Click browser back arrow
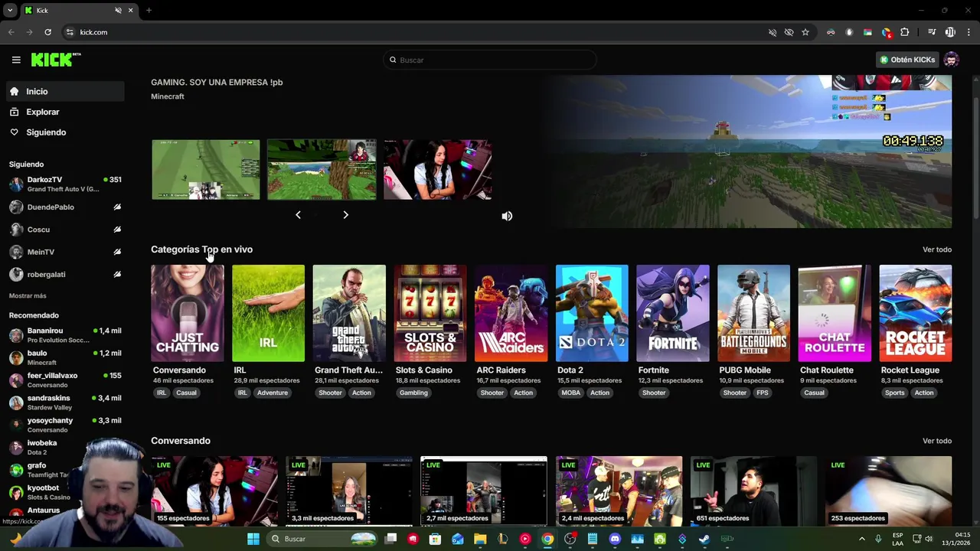Viewport: 980px width, 551px height. [11, 32]
